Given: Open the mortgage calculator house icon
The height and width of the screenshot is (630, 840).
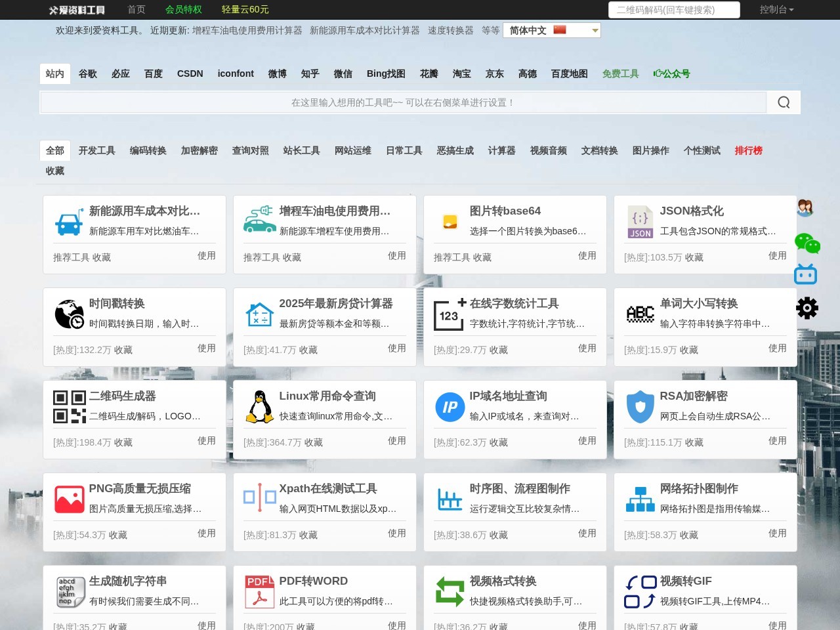Looking at the screenshot, I should coord(259,314).
